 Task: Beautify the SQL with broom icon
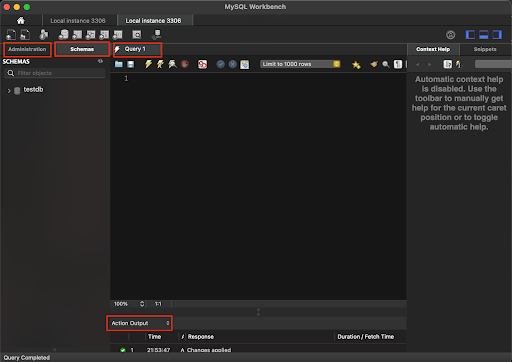coord(374,64)
